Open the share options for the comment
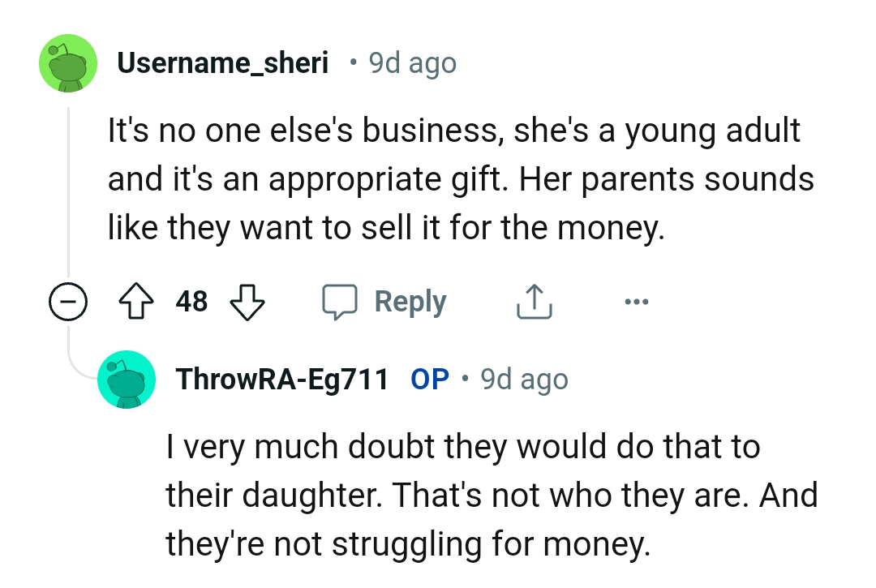Viewport: 876px width, 588px height. pos(534,300)
